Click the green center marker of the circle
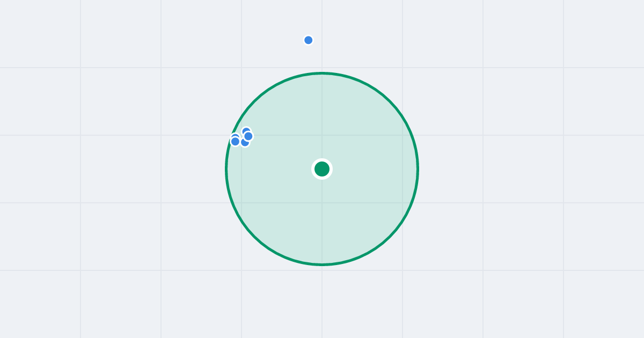The width and height of the screenshot is (644, 338). click(x=322, y=169)
